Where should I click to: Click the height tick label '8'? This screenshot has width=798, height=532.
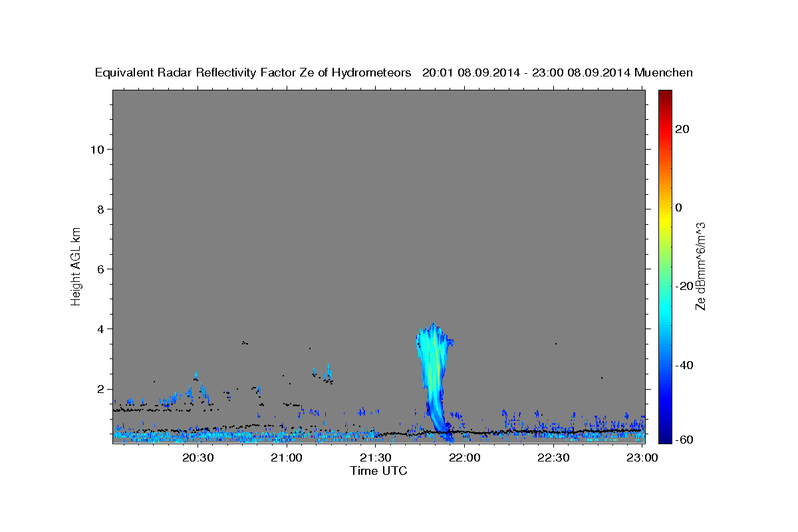pos(102,209)
